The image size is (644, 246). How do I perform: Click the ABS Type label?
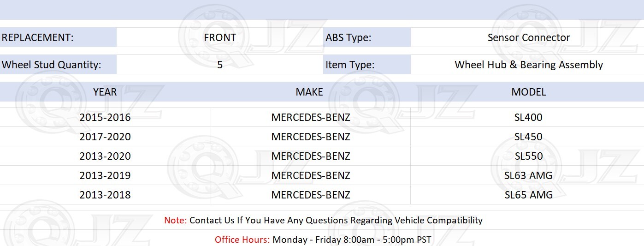367,37
